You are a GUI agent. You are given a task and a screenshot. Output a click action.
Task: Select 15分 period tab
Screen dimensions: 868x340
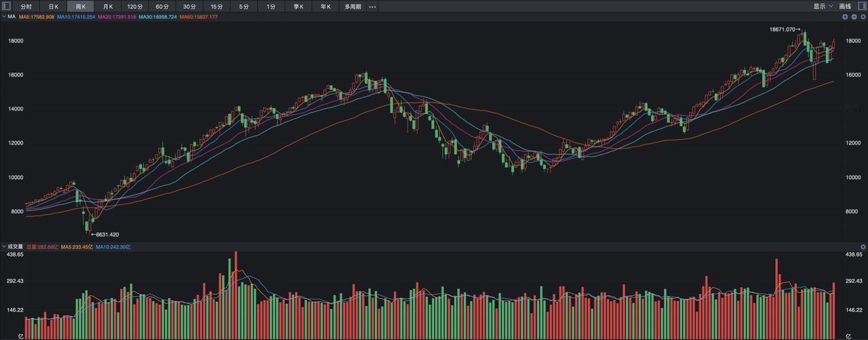tap(216, 6)
